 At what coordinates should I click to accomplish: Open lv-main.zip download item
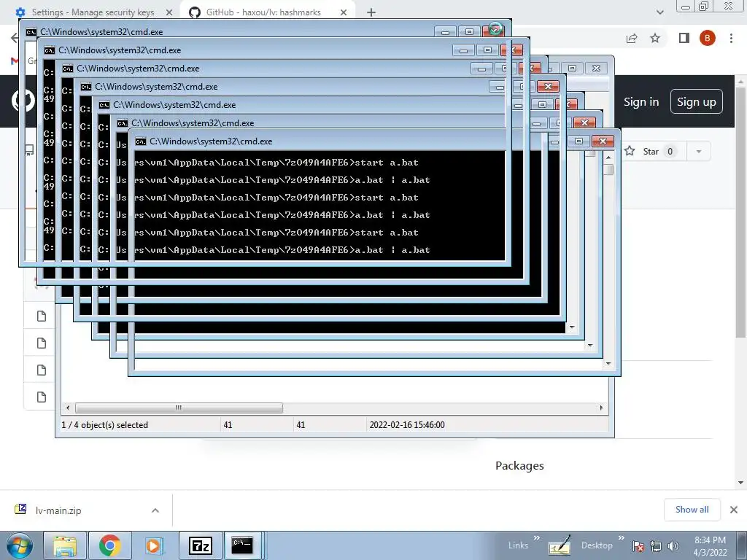58,510
